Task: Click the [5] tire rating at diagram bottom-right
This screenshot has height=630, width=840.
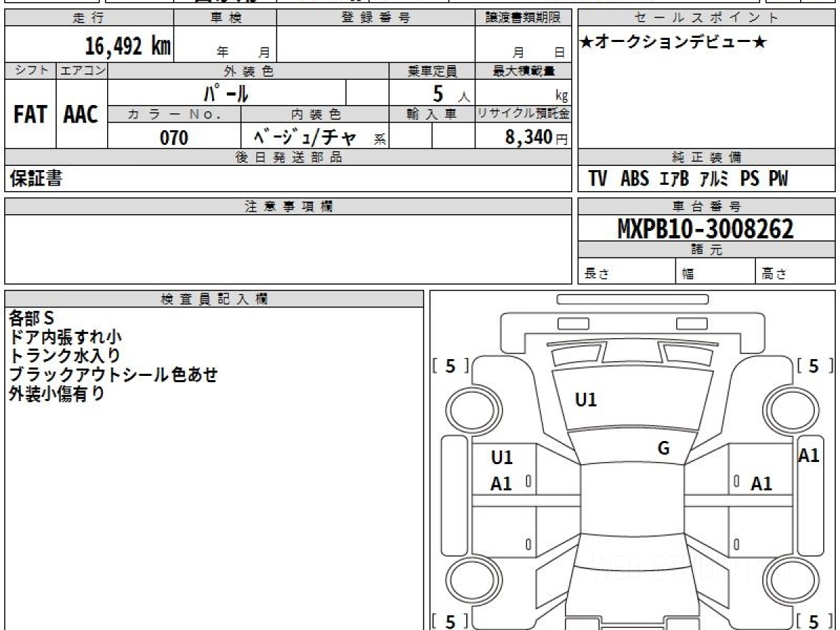Action: click(x=815, y=621)
